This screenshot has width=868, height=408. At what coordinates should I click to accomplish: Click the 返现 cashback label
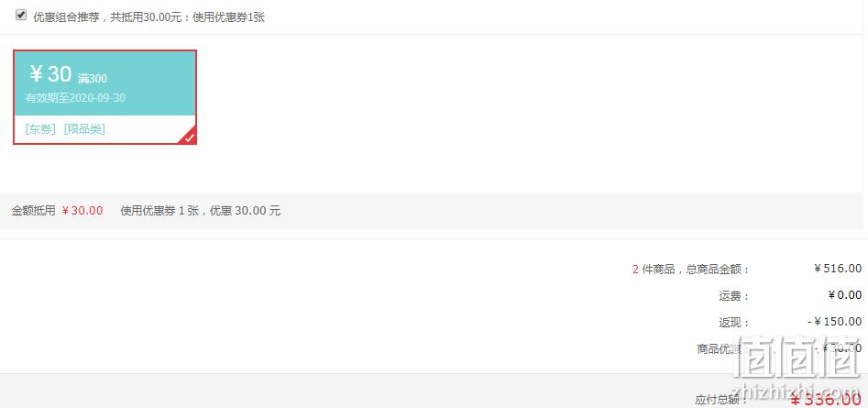(734, 323)
